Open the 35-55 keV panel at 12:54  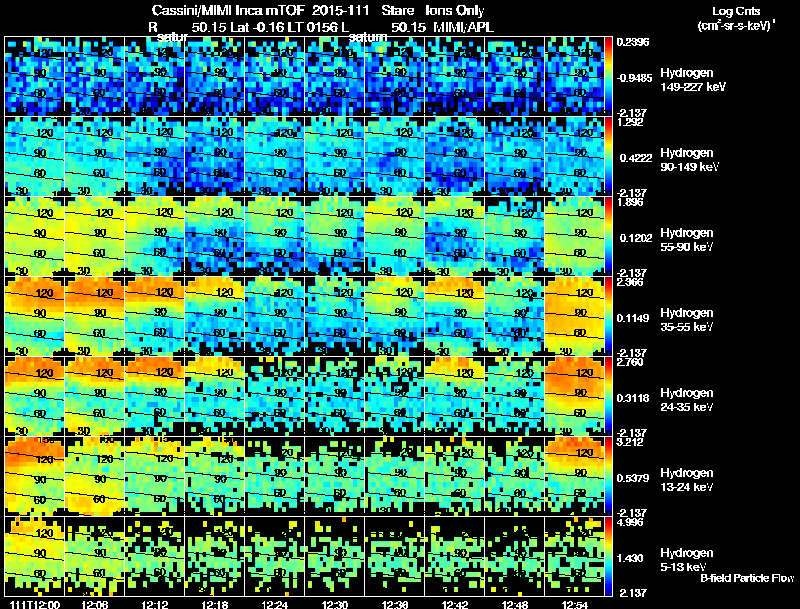click(x=574, y=316)
